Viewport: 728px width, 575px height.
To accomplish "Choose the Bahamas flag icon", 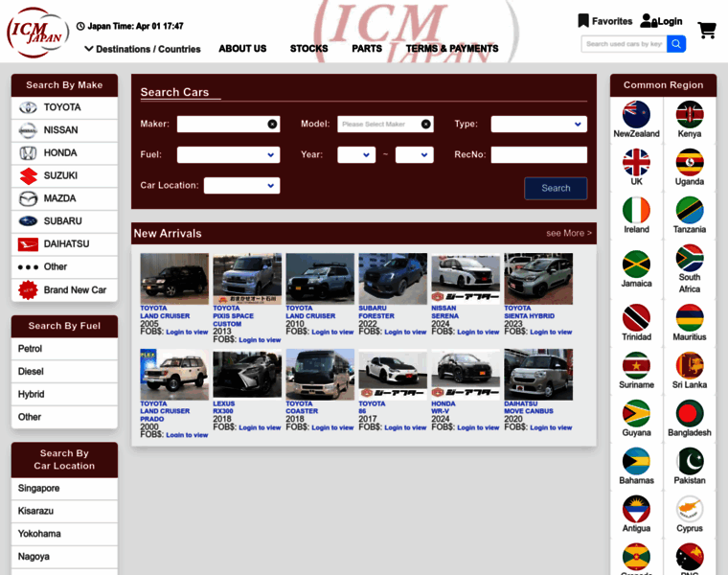I will point(636,461).
